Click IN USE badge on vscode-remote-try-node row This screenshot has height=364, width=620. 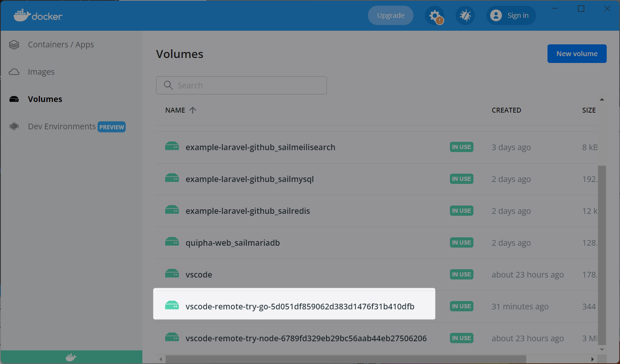coord(462,338)
